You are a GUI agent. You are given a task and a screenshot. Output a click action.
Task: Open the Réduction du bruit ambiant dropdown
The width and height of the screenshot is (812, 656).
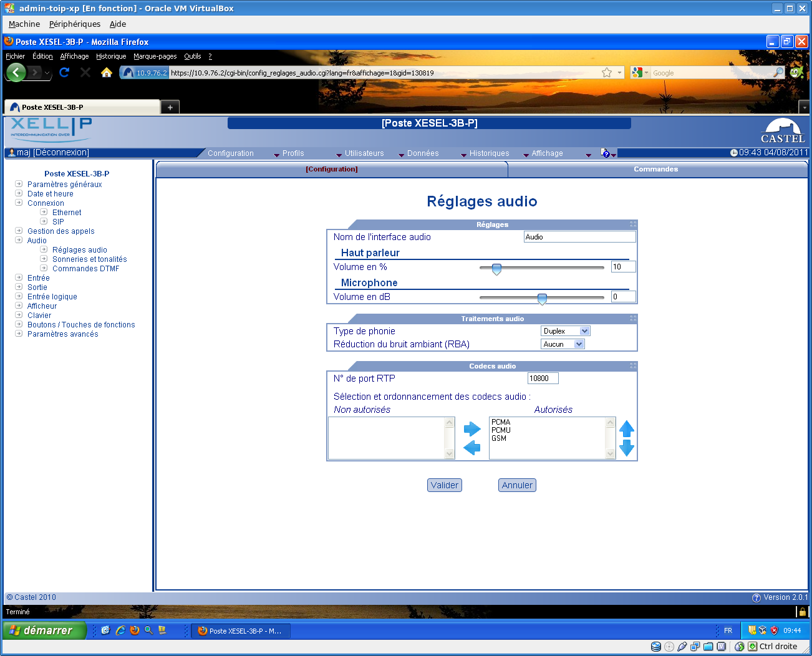(x=562, y=344)
